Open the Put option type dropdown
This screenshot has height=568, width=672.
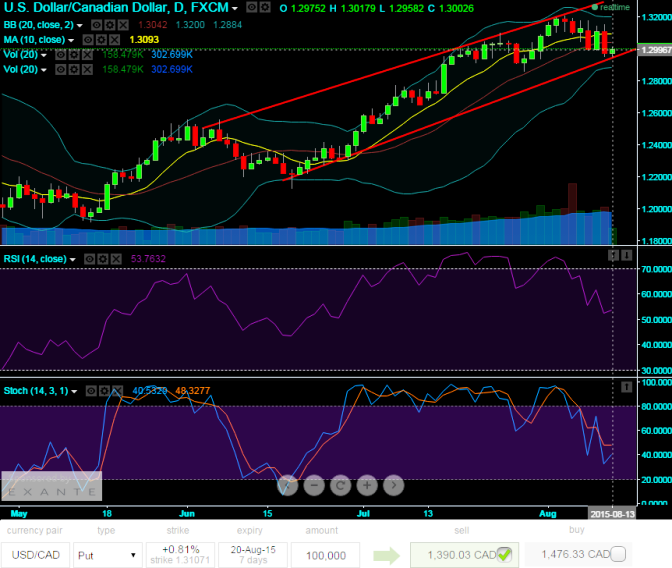pos(108,555)
